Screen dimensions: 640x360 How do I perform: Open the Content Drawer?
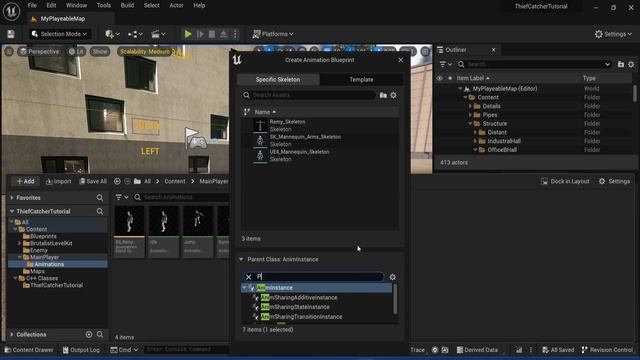pos(29,350)
